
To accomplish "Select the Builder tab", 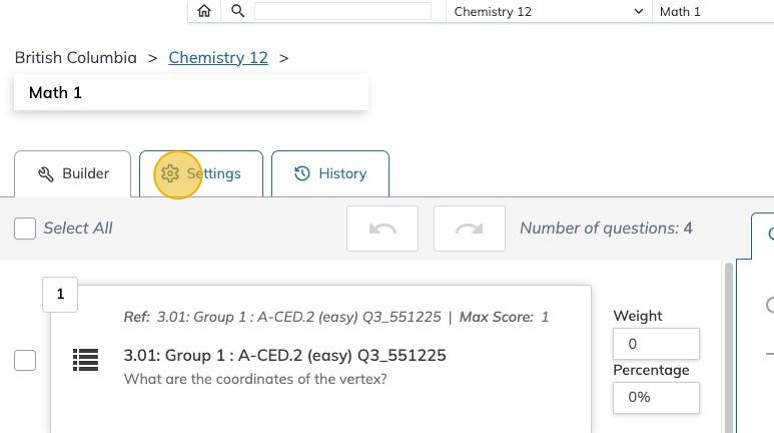I will (73, 174).
